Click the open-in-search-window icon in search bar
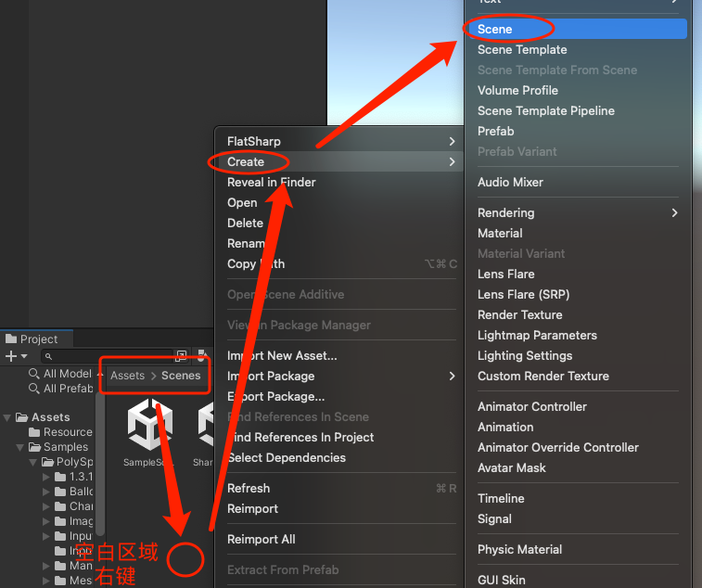 (181, 356)
